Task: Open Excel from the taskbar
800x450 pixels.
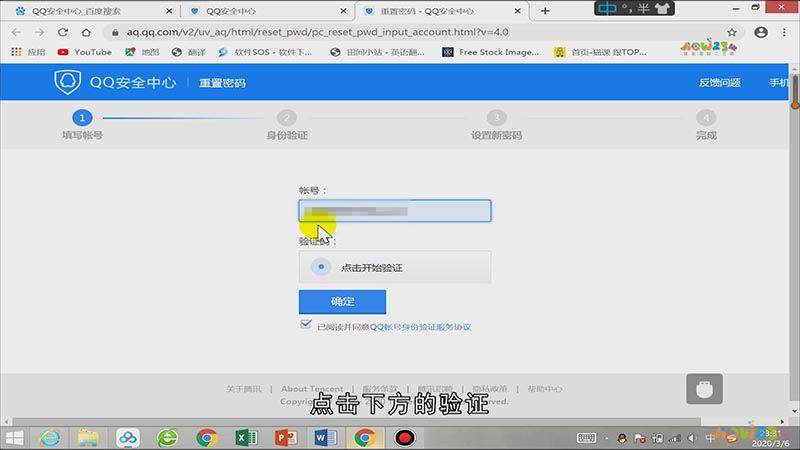Action: [x=246, y=438]
